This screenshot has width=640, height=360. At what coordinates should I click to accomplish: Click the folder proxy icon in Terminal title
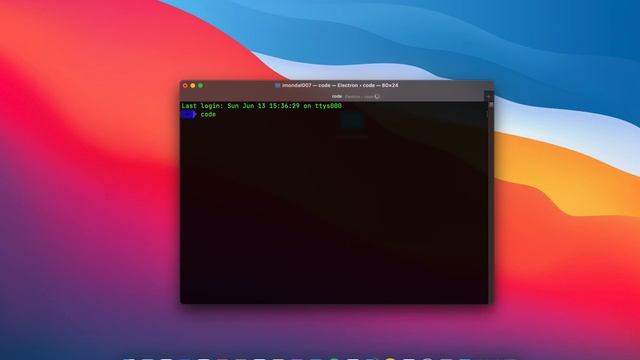278,85
